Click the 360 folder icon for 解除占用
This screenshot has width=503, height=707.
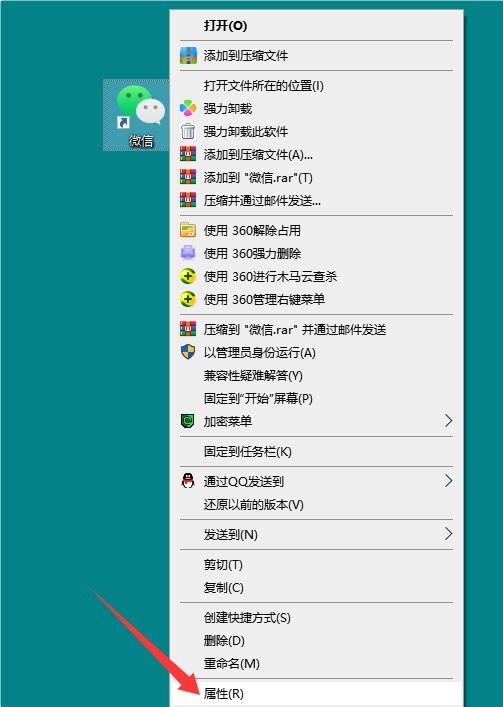[188, 230]
